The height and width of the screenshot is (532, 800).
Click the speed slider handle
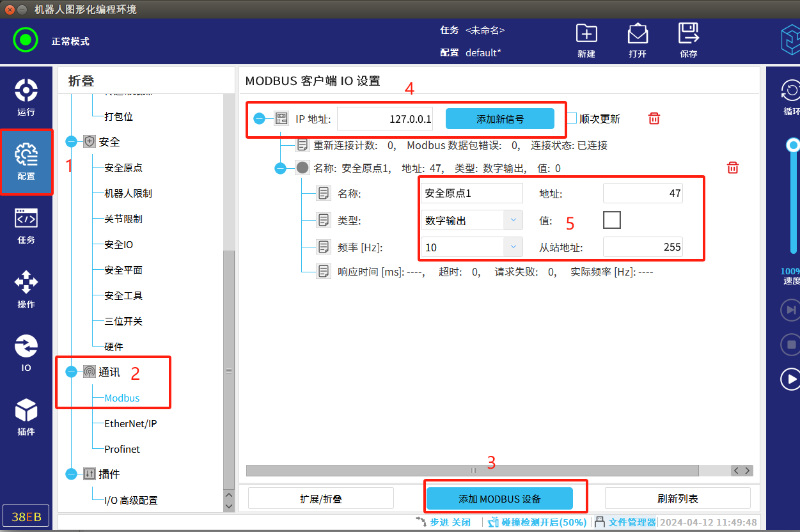click(x=793, y=145)
